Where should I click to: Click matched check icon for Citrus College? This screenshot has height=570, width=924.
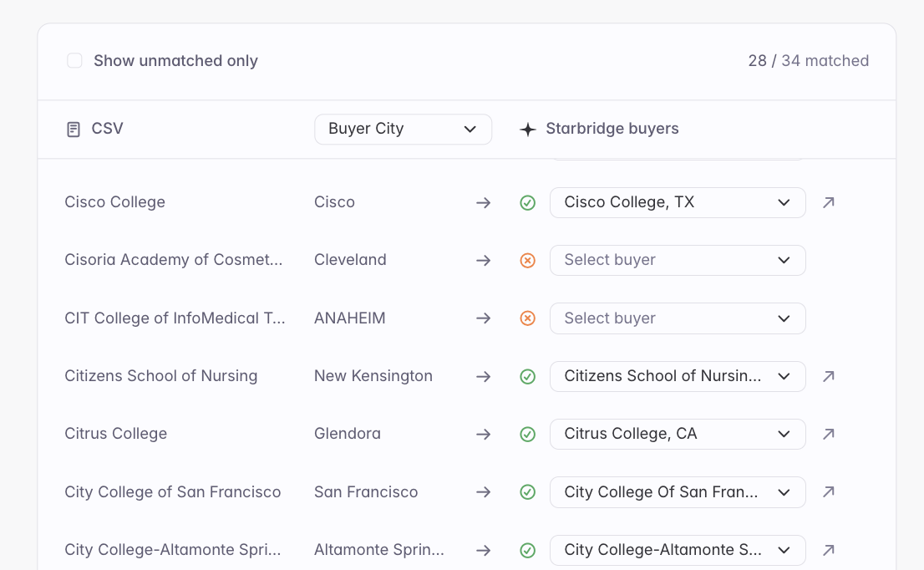[527, 435]
